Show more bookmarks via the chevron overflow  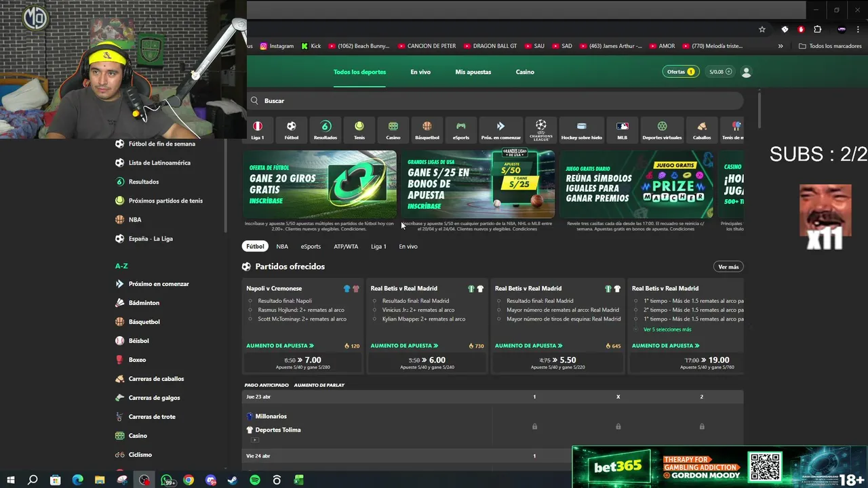click(781, 46)
